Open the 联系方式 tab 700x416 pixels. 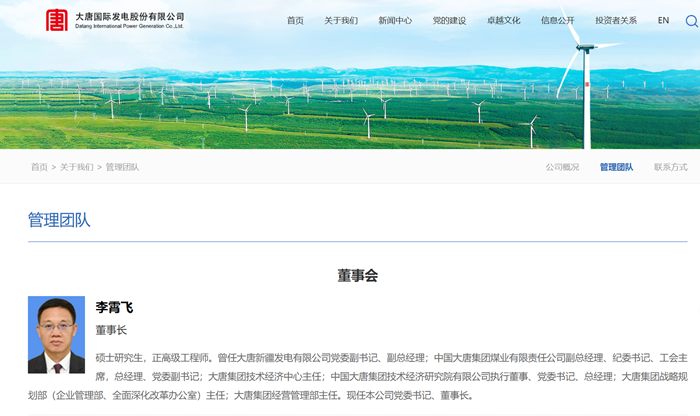(670, 167)
